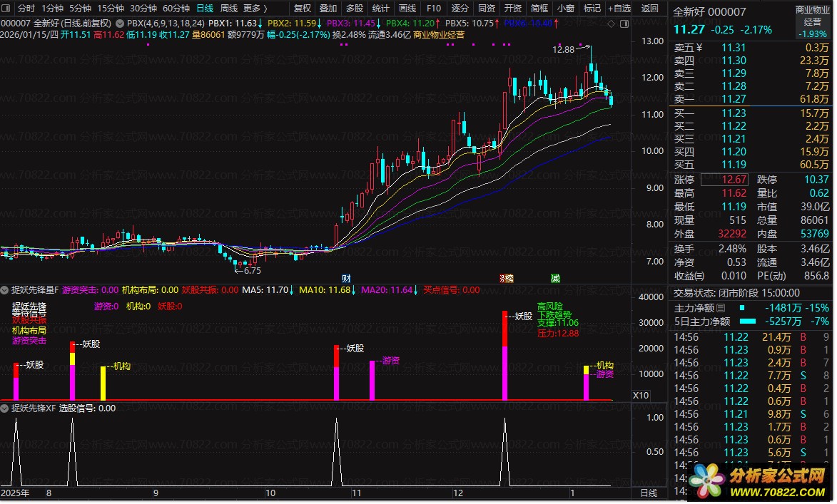Click 卖一 price 11.27 in order book
The image size is (837, 504).
click(x=734, y=99)
